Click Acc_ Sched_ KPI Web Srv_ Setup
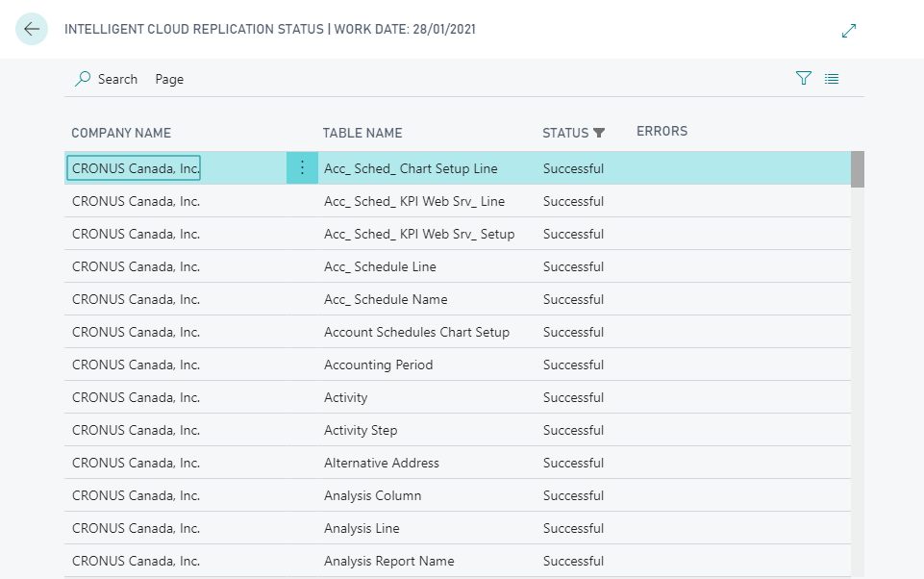Viewport: 924px width, 579px height. coord(418,234)
